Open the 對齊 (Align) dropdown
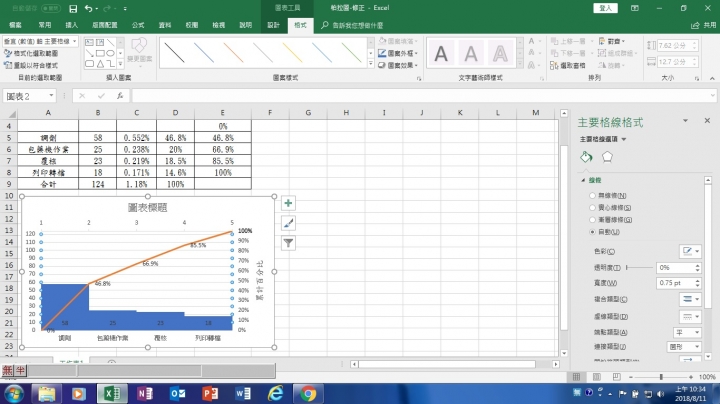 613,41
